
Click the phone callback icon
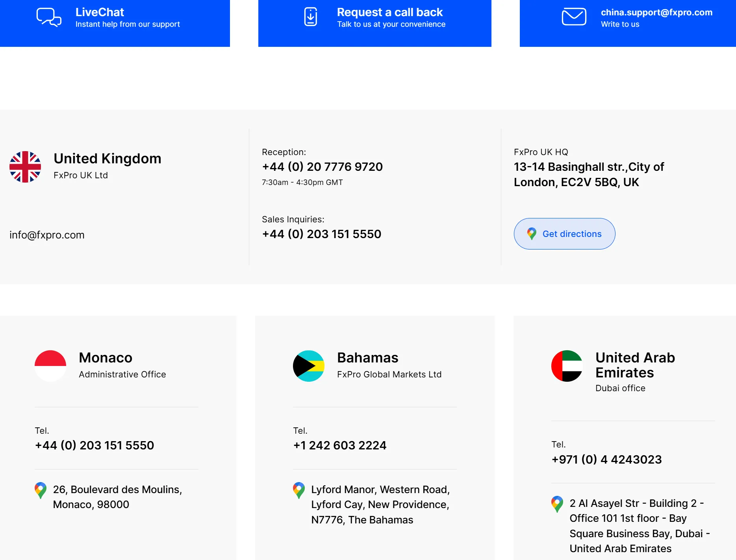click(311, 17)
